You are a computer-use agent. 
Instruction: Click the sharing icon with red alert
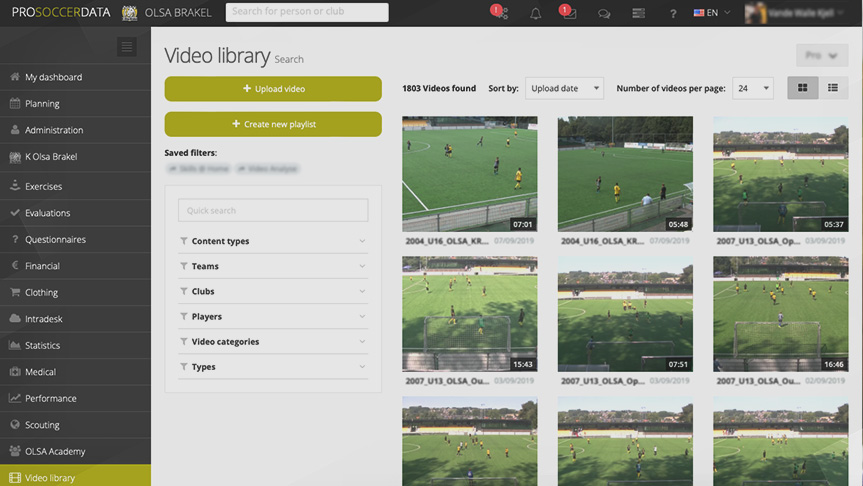tap(500, 13)
